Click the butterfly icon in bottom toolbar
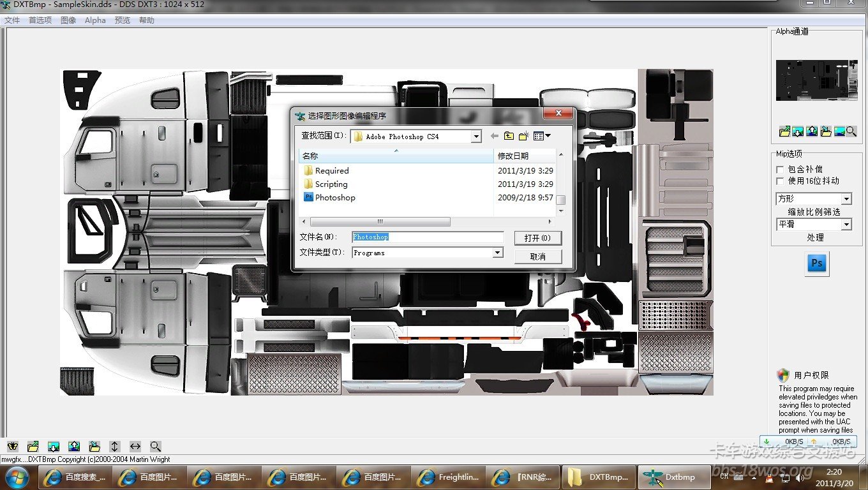868x490 pixels. pos(12,447)
